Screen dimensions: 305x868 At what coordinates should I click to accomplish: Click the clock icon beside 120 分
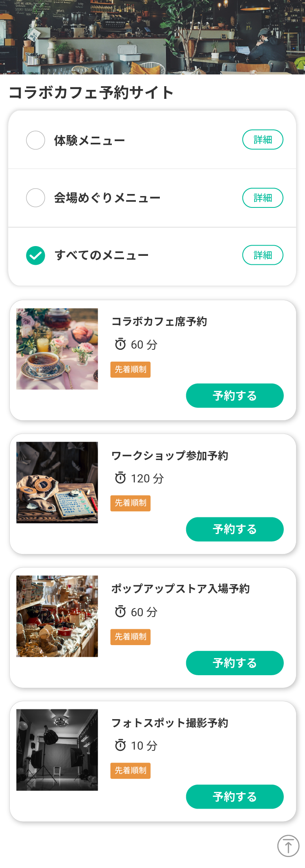(120, 478)
